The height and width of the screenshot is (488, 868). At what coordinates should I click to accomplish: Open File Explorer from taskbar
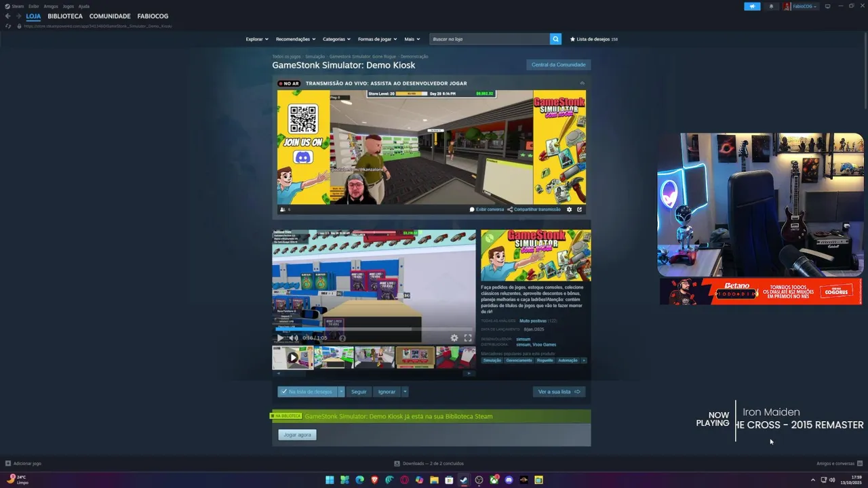pyautogui.click(x=434, y=480)
